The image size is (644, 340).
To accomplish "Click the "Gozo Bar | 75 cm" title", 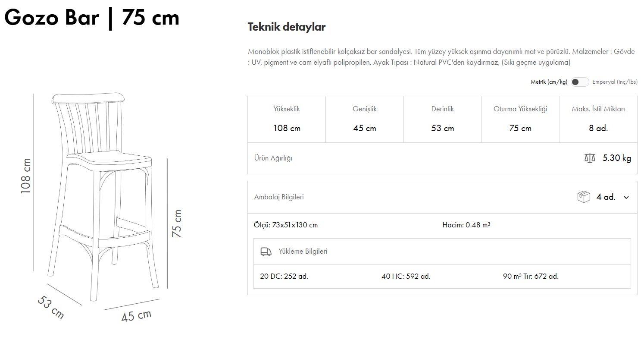I will pos(92,18).
